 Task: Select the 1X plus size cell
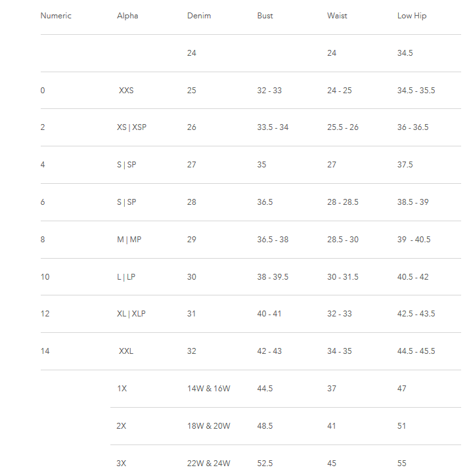click(122, 389)
